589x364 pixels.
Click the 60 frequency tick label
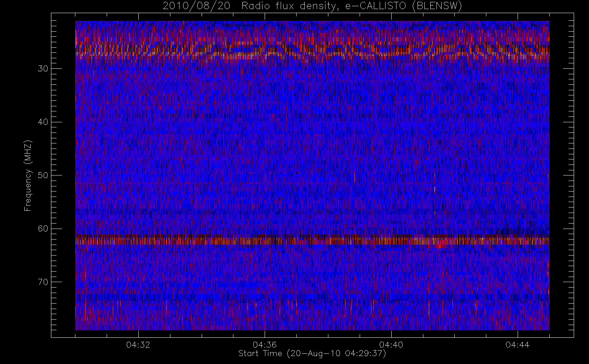tap(43, 229)
